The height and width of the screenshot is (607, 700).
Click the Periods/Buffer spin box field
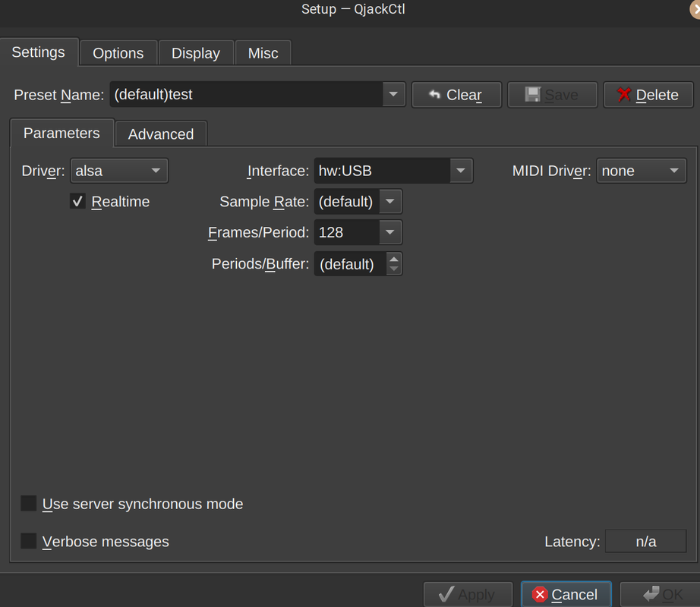[350, 264]
